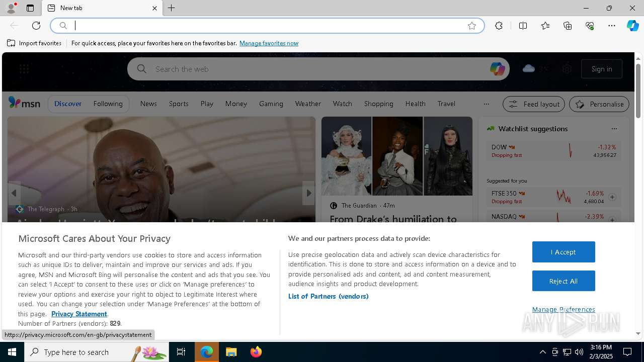Click the msn logo
644x362 pixels.
point(24,103)
